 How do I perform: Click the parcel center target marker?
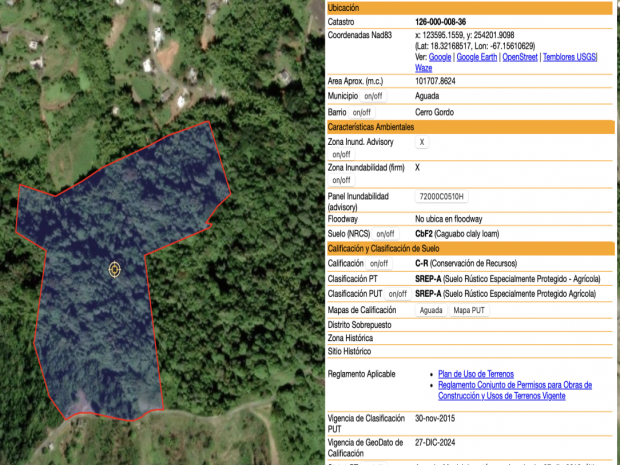(x=113, y=269)
